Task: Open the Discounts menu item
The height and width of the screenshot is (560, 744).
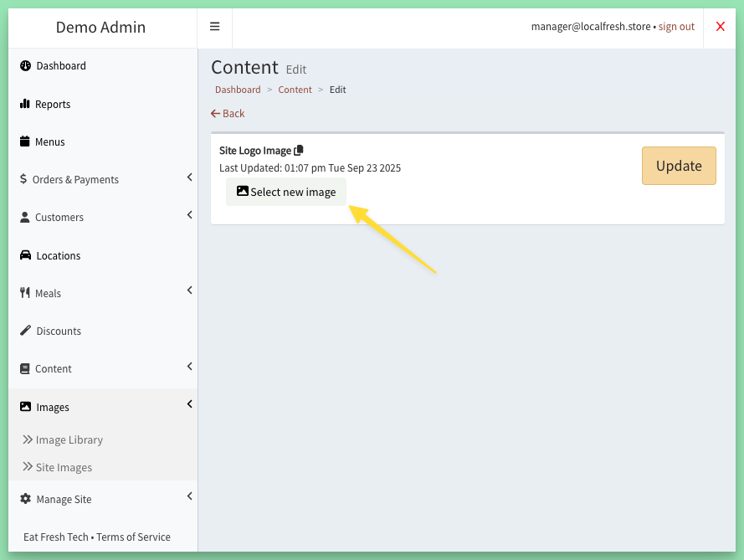Action: point(103,331)
